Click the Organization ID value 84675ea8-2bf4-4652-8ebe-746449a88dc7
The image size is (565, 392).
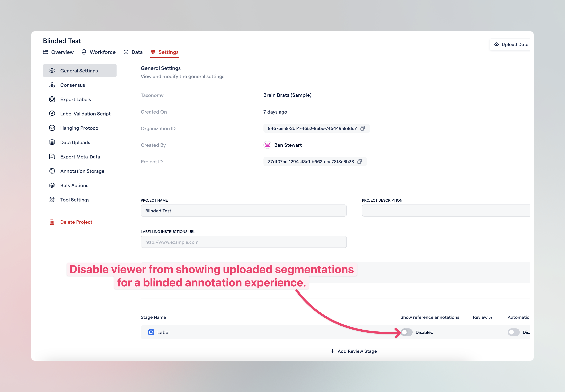click(x=312, y=128)
